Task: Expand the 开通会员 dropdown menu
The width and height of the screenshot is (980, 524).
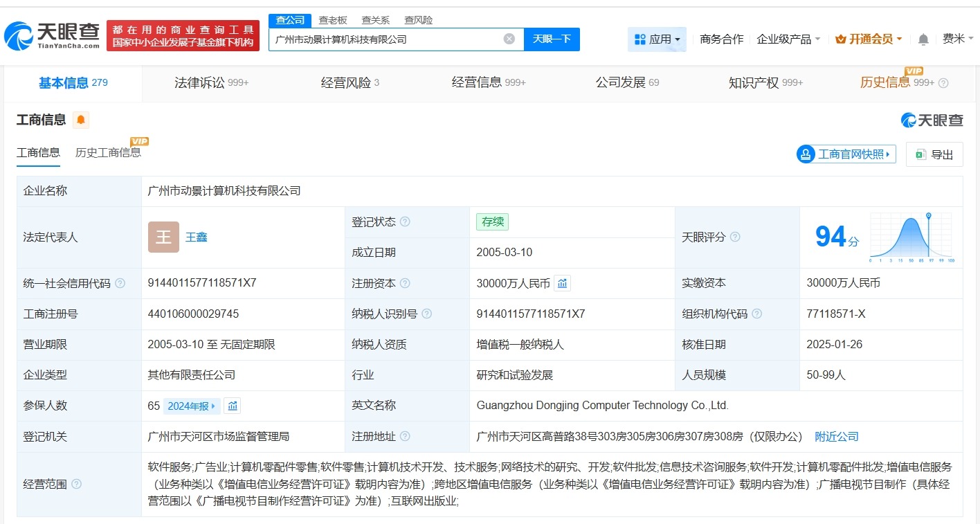Action: pos(868,39)
